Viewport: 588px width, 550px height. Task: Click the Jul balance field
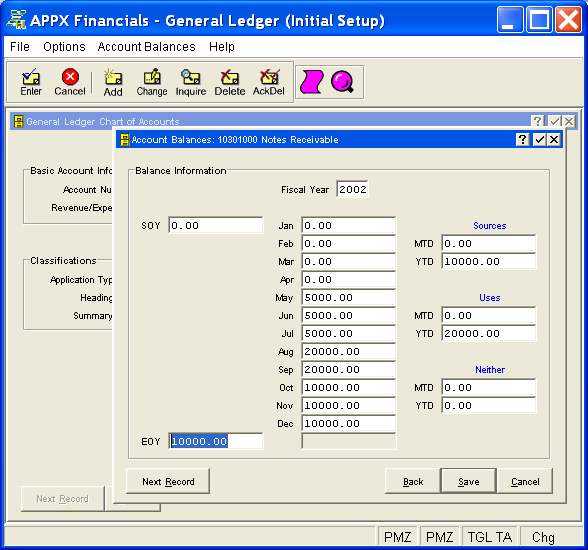click(348, 333)
